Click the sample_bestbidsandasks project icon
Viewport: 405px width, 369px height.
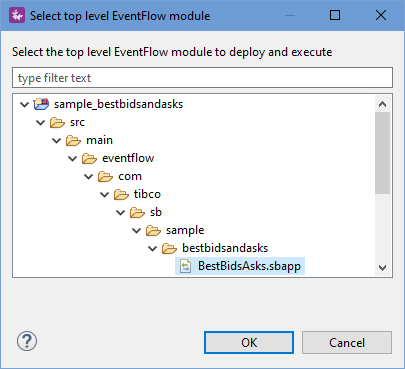(x=42, y=104)
